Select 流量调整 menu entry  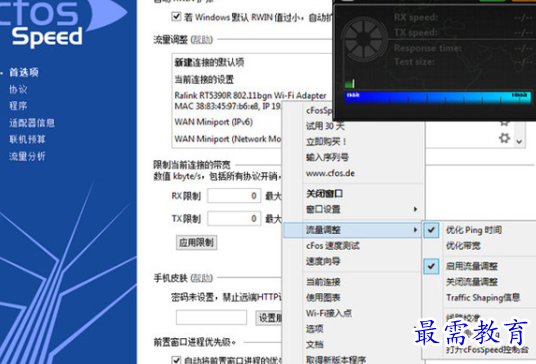pos(353,230)
